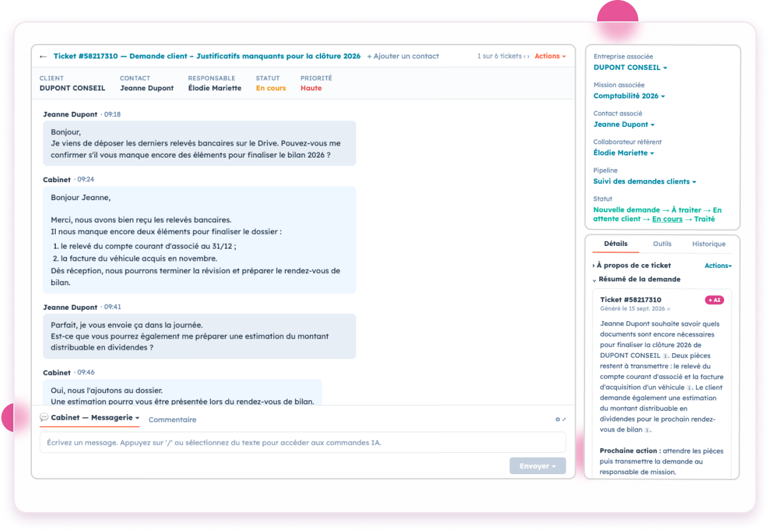Switch to the Historique tab

(709, 244)
